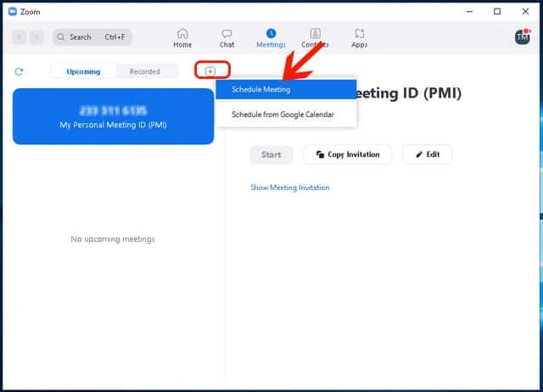Maximize the Zoom window
This screenshot has width=543, height=392.
pos(497,11)
